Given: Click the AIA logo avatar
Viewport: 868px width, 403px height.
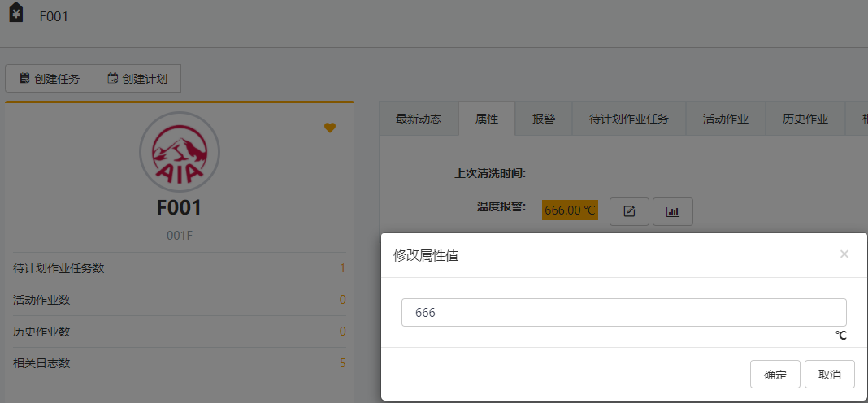Looking at the screenshot, I should [x=179, y=151].
